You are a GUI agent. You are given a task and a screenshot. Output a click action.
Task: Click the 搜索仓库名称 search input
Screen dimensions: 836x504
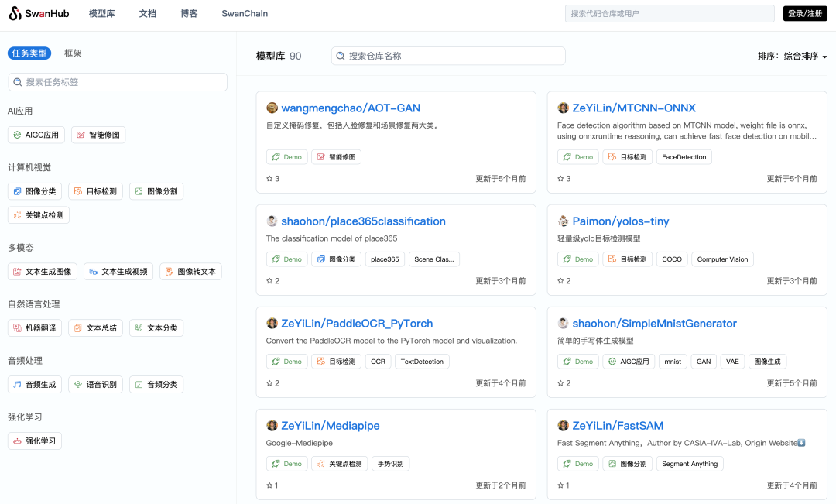click(449, 56)
